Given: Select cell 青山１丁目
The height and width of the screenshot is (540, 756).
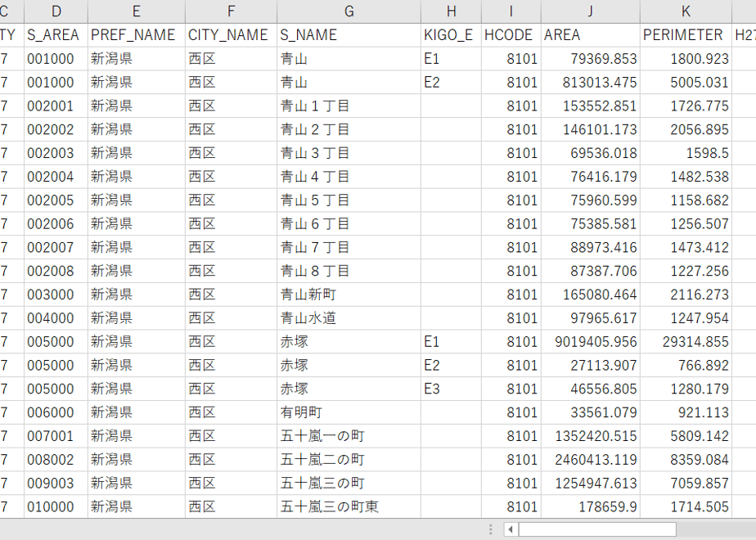Looking at the screenshot, I should (349, 106).
